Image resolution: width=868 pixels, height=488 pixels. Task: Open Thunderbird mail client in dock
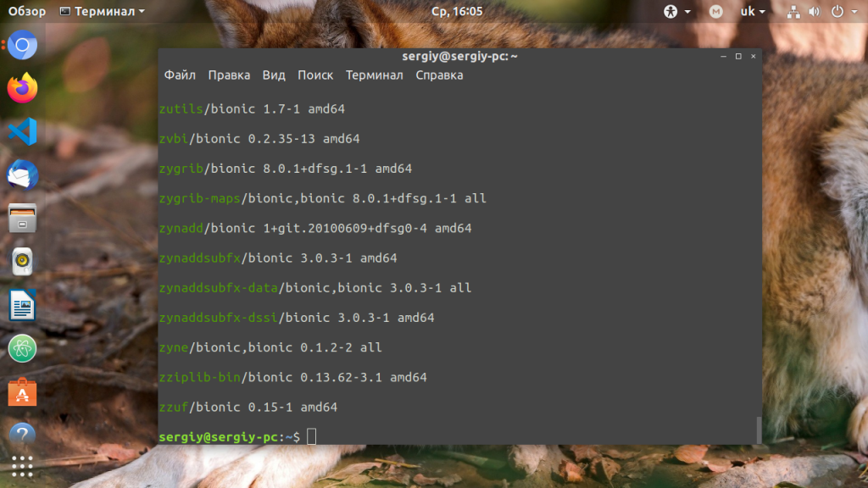pos(23,175)
